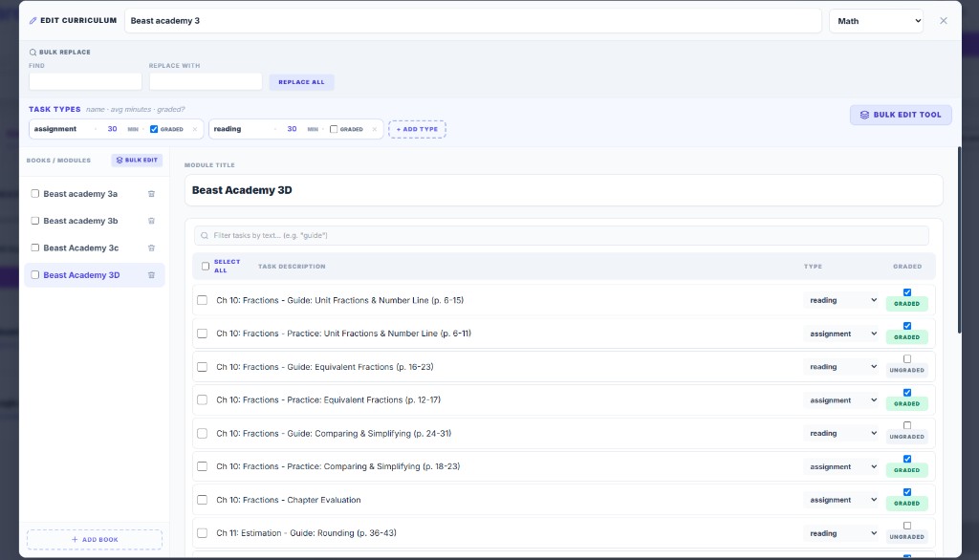Screen dimensions: 979x560
Task: Toggle the Select All tasks checkbox
Action: [x=206, y=266]
